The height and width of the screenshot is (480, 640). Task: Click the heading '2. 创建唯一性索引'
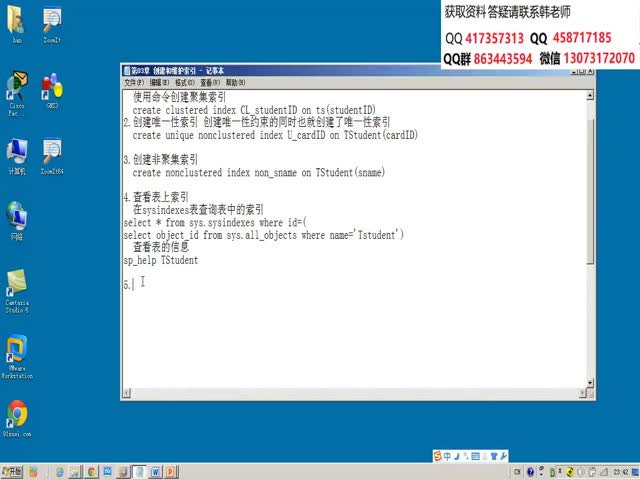161,122
